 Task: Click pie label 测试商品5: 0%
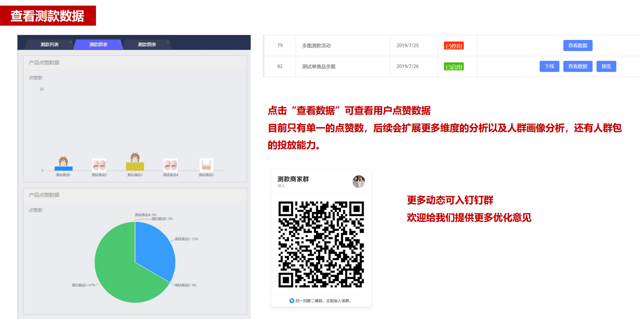162,219
